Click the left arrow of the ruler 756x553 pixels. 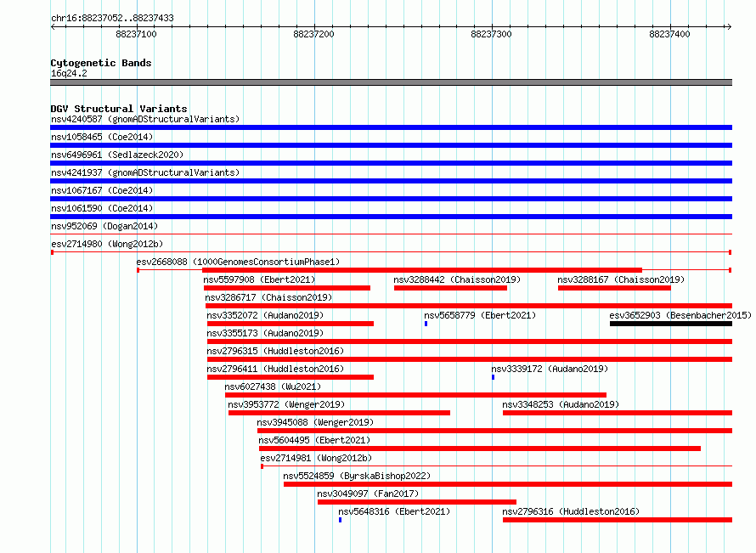click(53, 27)
